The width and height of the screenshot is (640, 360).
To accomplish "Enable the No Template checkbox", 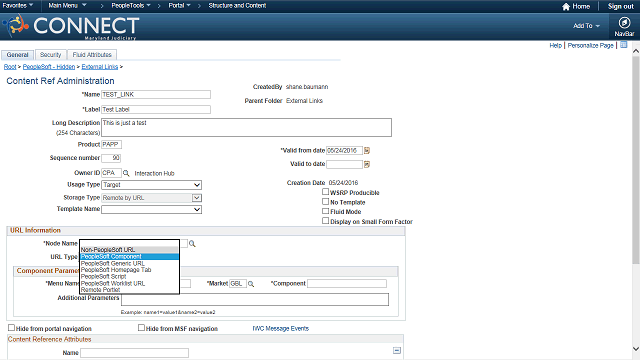I will [325, 201].
